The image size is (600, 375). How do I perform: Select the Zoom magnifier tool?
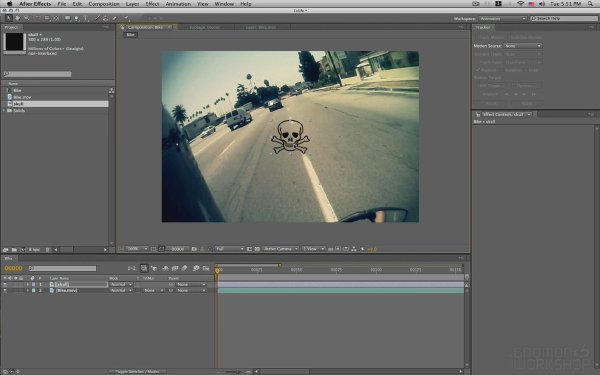click(x=26, y=18)
